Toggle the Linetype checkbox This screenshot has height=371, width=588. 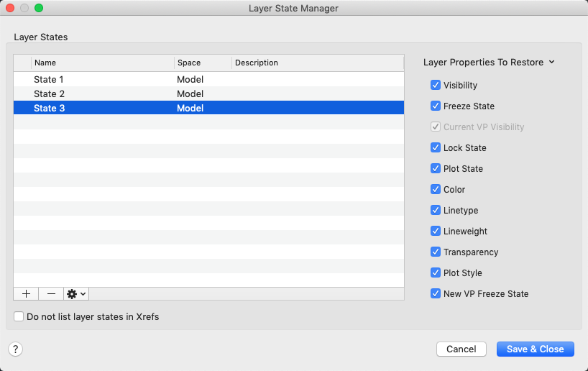[436, 210]
